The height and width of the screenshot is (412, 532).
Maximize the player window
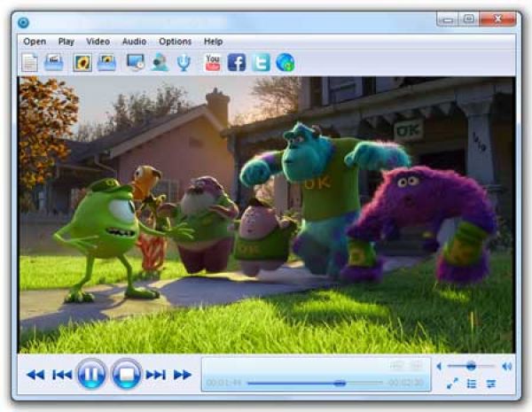pos(469,19)
